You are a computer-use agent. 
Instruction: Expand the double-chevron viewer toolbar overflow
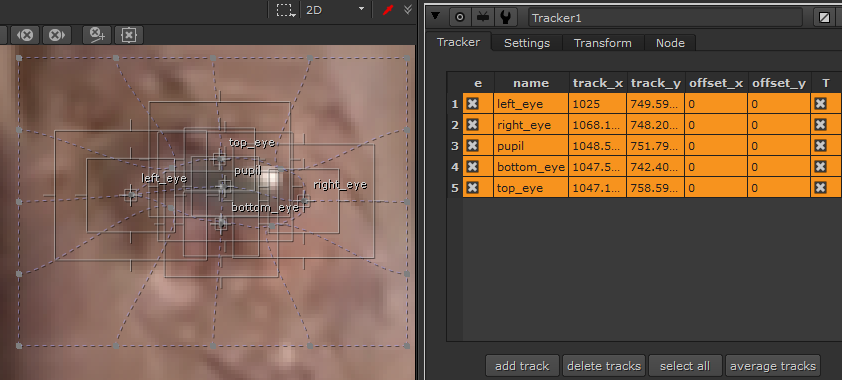point(408,10)
